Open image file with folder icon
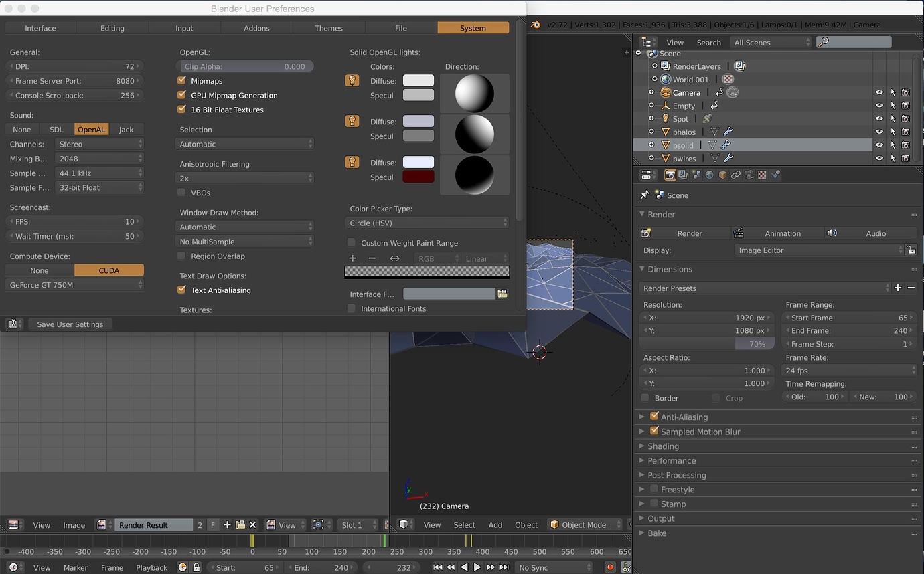924x574 pixels. point(240,525)
